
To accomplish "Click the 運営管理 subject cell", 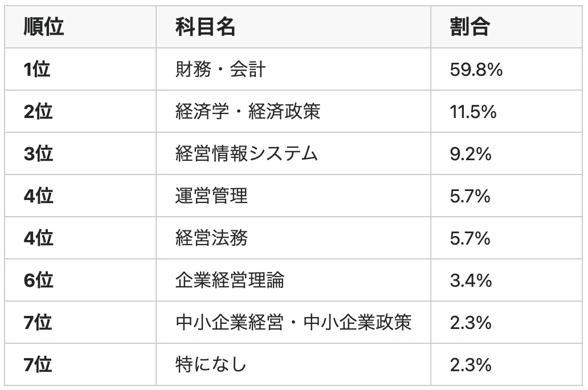I will (x=293, y=196).
